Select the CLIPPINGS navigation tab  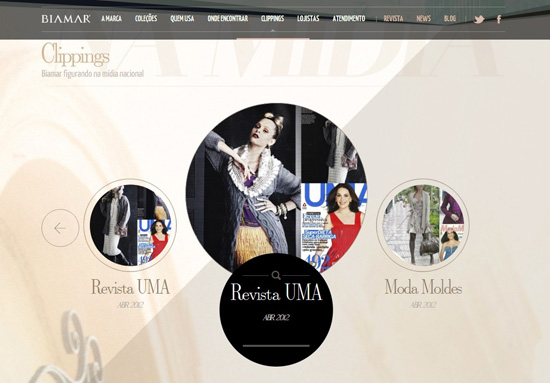coord(273,19)
